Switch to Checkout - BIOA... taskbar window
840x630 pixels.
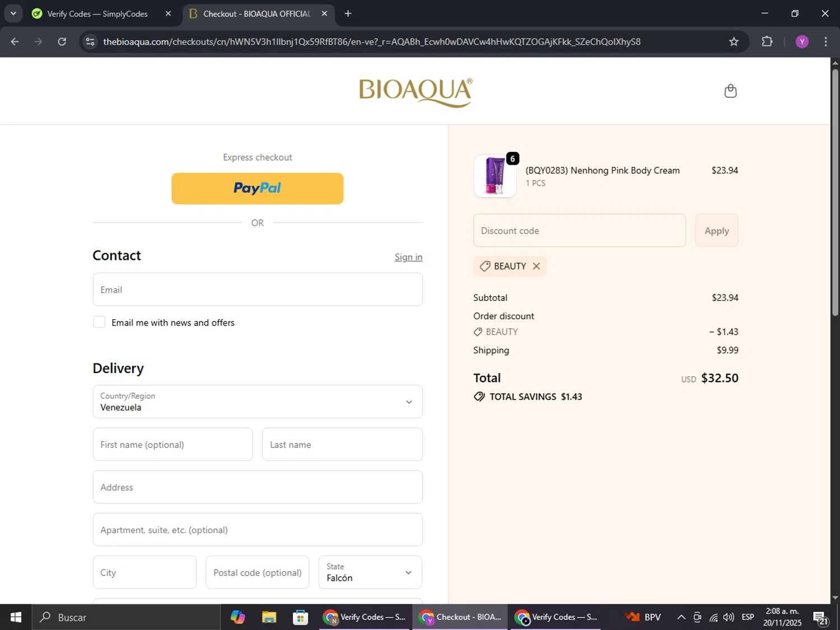(x=460, y=617)
